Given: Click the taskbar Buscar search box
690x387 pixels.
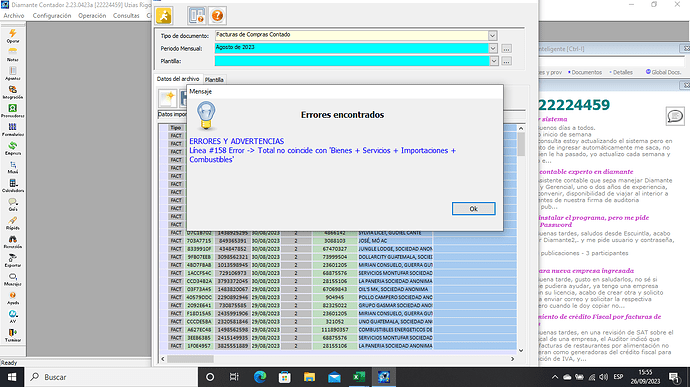Looking at the screenshot, I should click(112, 377).
